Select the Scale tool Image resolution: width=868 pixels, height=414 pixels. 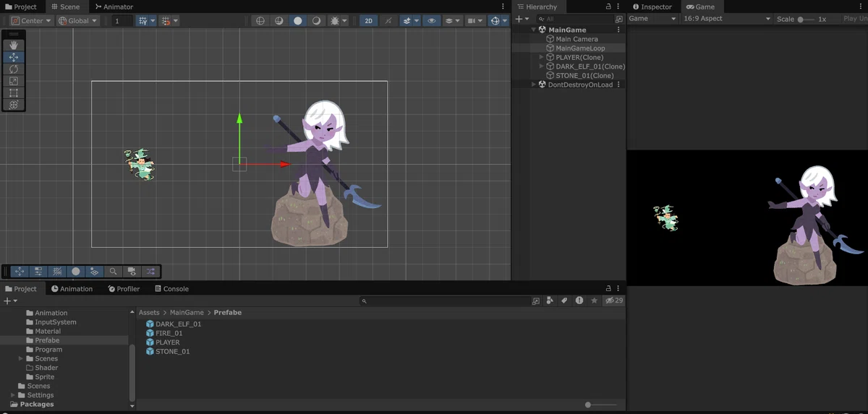point(14,81)
